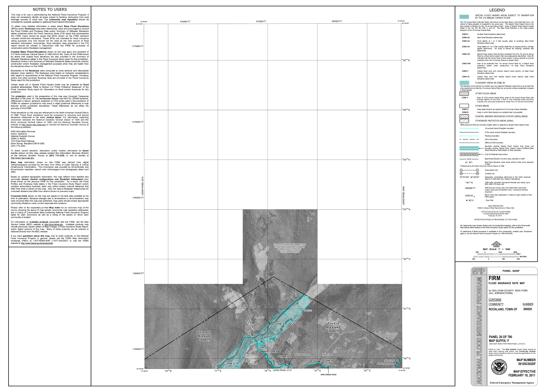Open the ngs.noaa.gov link in vertical datum paragraph
Image resolution: width=546 pixels, height=392 pixels.
coord(34,125)
